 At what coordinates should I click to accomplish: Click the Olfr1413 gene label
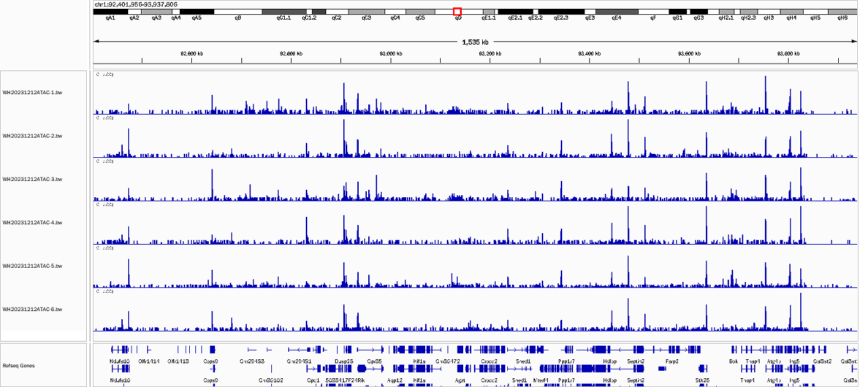[178, 361]
